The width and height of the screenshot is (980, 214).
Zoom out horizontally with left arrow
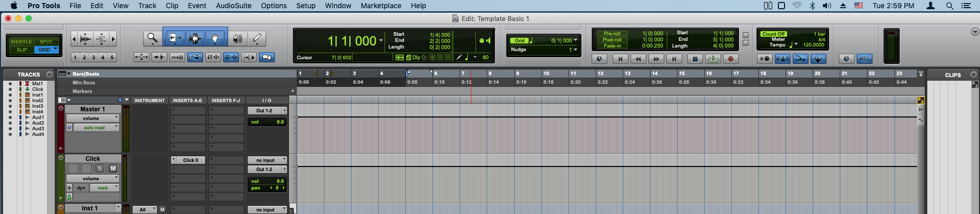click(74, 39)
